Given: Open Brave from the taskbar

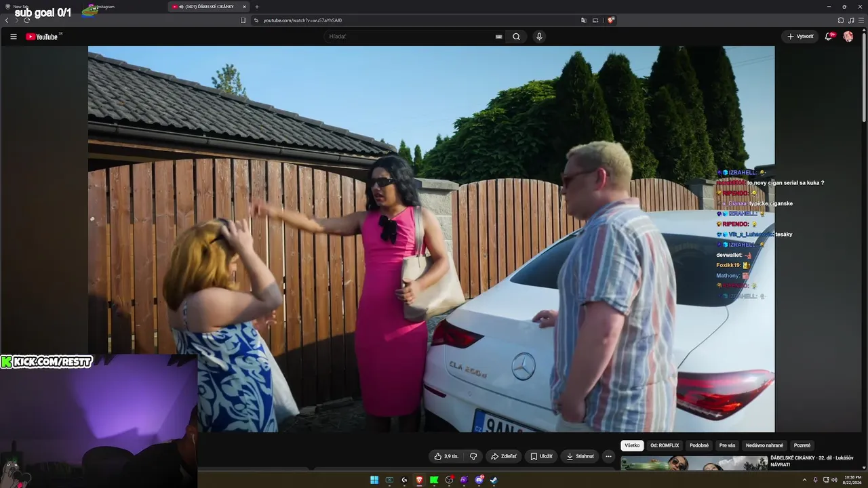Looking at the screenshot, I should click(x=419, y=480).
